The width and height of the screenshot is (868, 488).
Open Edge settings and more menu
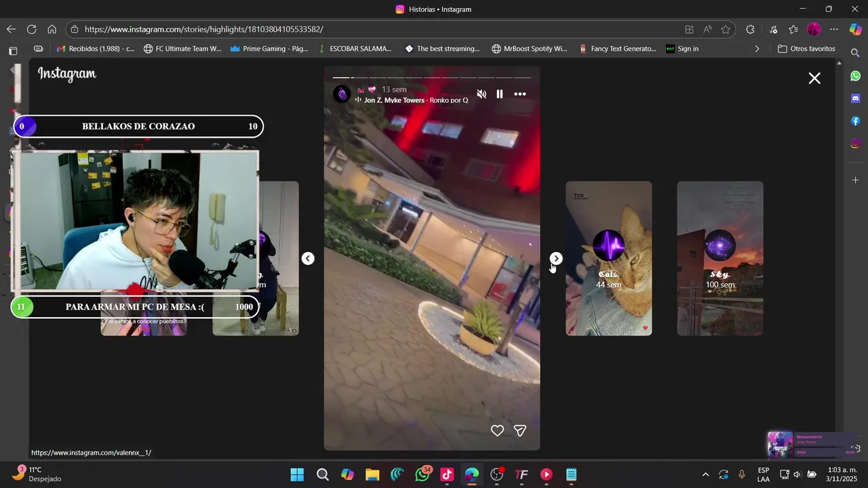(834, 29)
